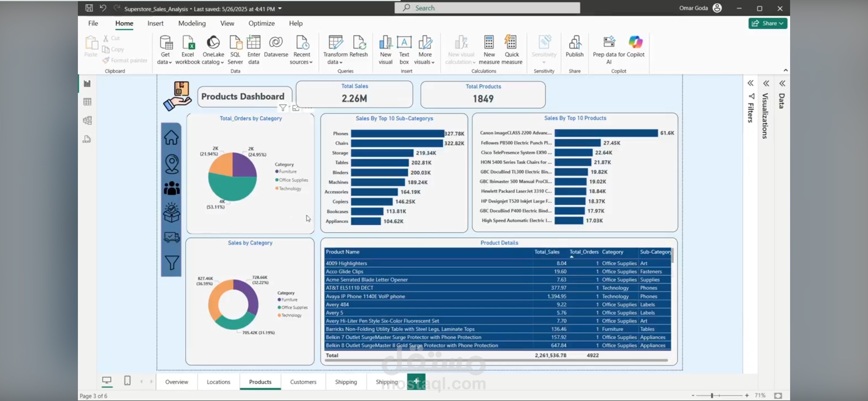Create a New measure

coord(489,50)
